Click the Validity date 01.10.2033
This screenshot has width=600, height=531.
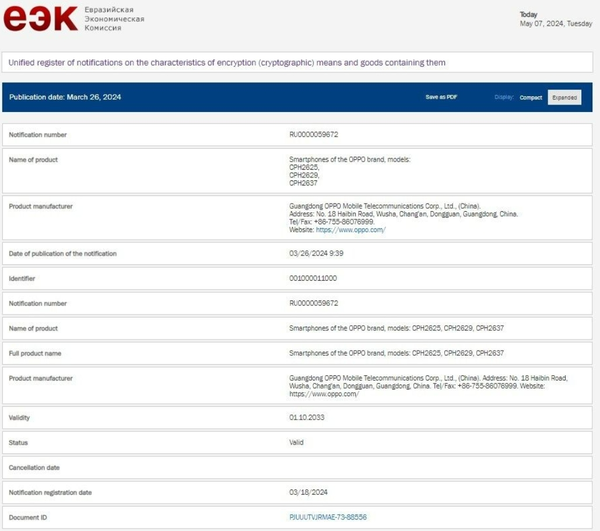[x=307, y=417]
